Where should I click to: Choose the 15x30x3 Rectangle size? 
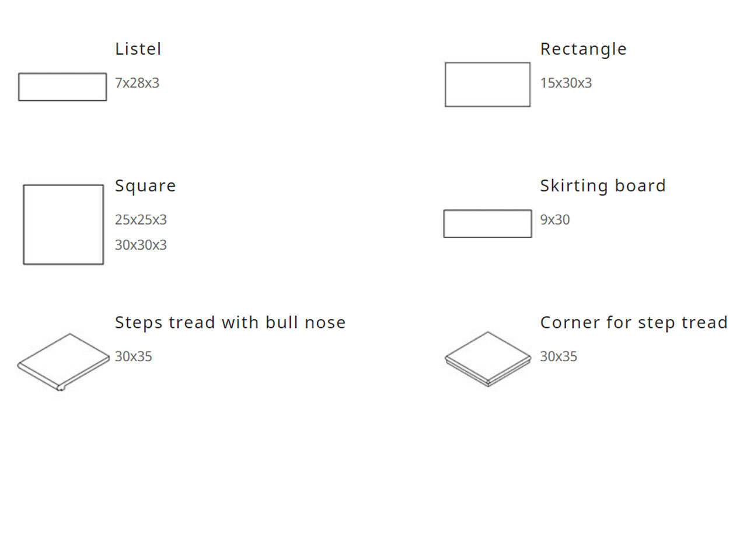[566, 83]
